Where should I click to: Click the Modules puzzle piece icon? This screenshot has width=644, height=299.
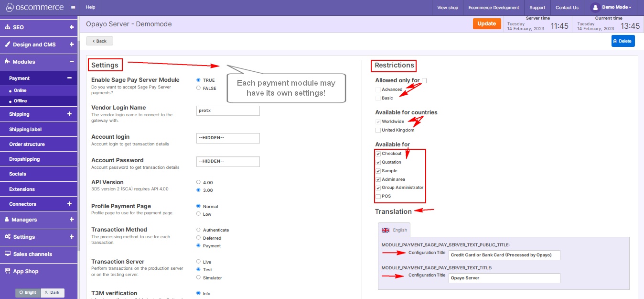point(8,62)
